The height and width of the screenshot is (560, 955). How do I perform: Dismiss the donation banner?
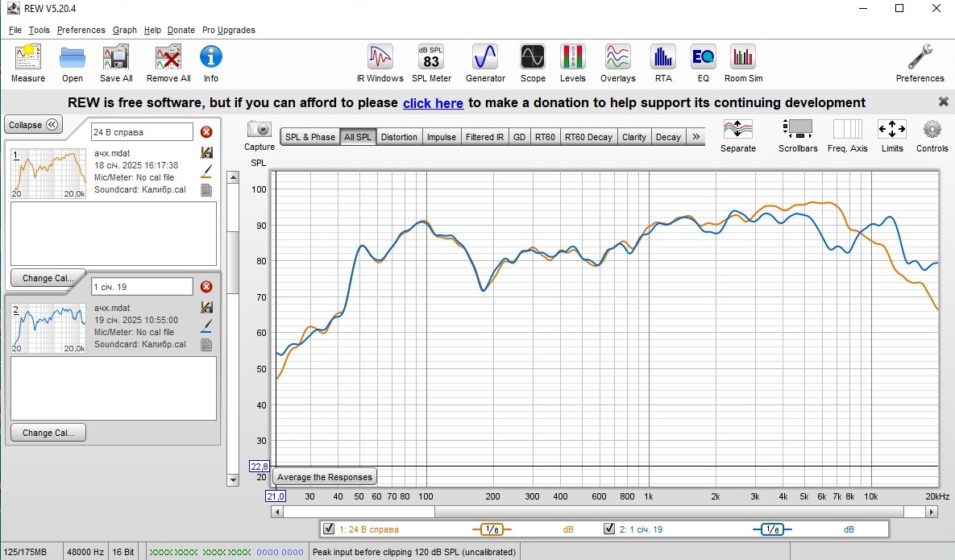pyautogui.click(x=944, y=102)
